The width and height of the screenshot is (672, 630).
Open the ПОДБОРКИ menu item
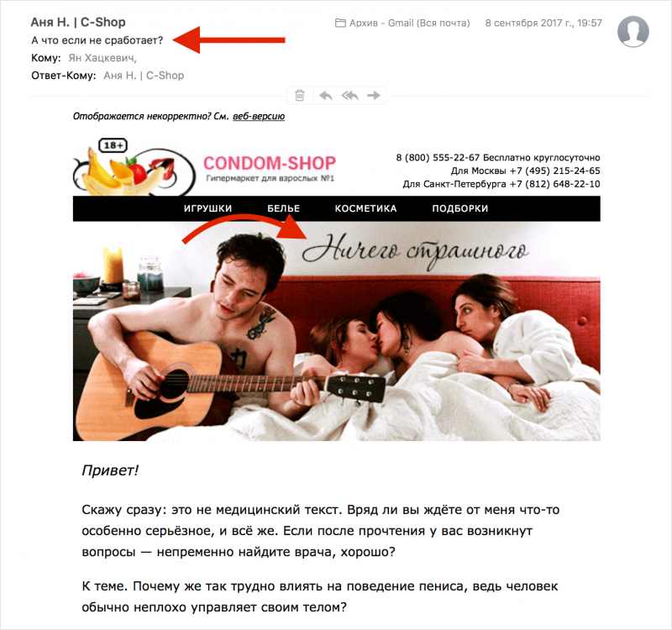(x=459, y=208)
